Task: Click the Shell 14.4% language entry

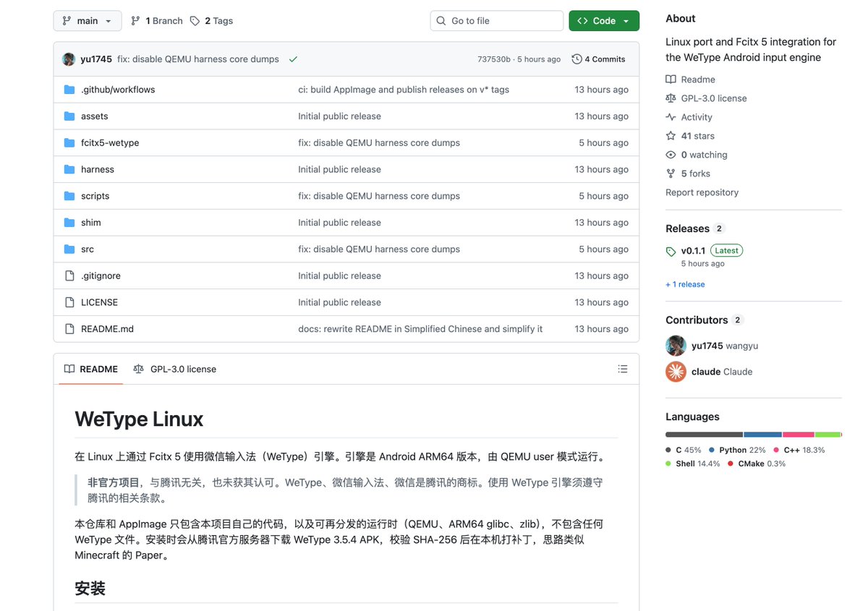Action: pyautogui.click(x=693, y=463)
